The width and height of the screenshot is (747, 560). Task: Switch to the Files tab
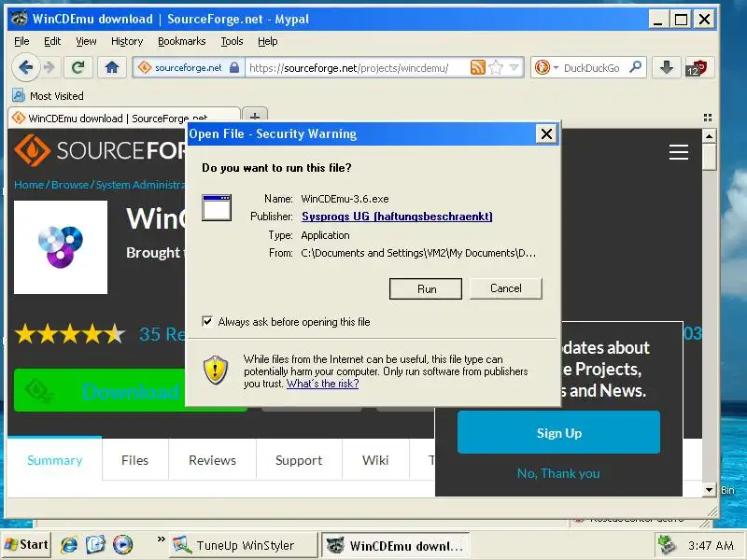click(134, 460)
